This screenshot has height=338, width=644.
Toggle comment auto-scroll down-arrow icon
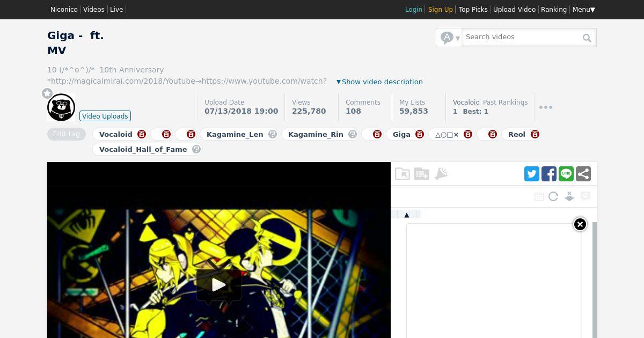pos(569,197)
